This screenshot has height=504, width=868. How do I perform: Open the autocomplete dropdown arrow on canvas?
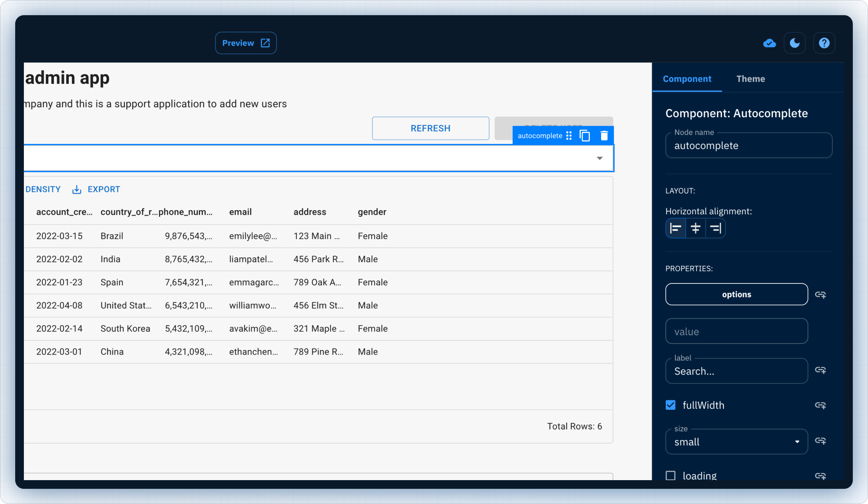click(600, 158)
